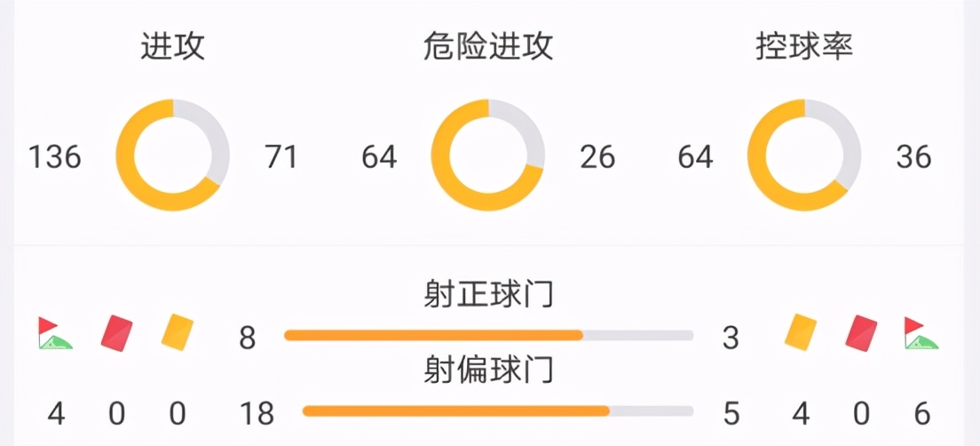
Task: Tap the 射偏球门 label
Action: click(x=488, y=370)
